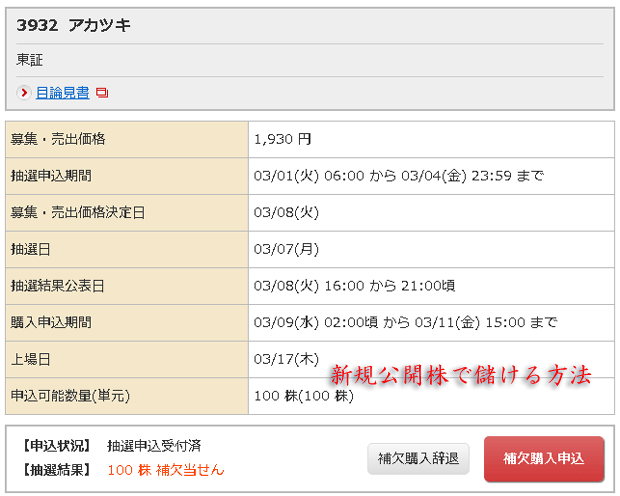
Task: Click the 抽選申込受付済 status text
Action: pyautogui.click(x=154, y=446)
